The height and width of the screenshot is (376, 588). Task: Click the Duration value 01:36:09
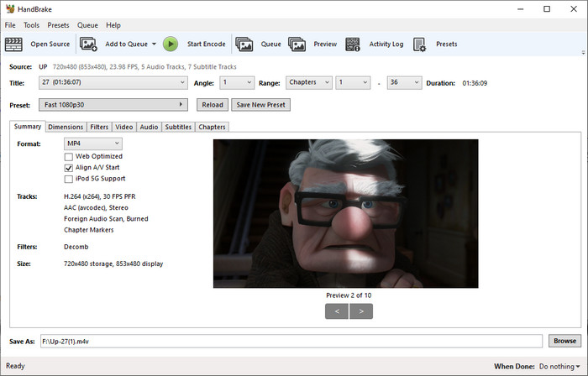pyautogui.click(x=475, y=83)
